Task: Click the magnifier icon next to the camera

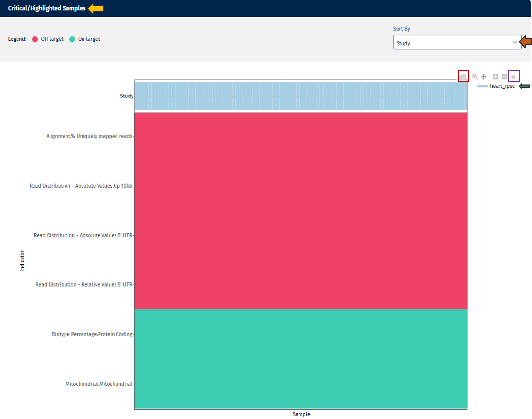Action: pos(474,76)
